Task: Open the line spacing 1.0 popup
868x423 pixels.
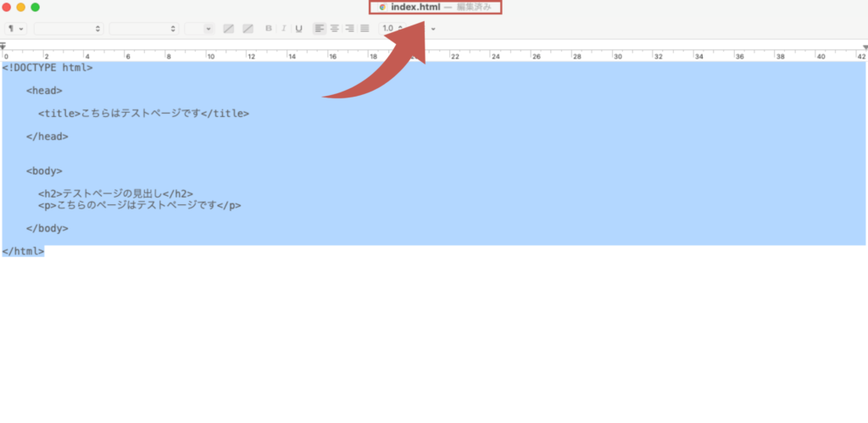Action: 392,28
